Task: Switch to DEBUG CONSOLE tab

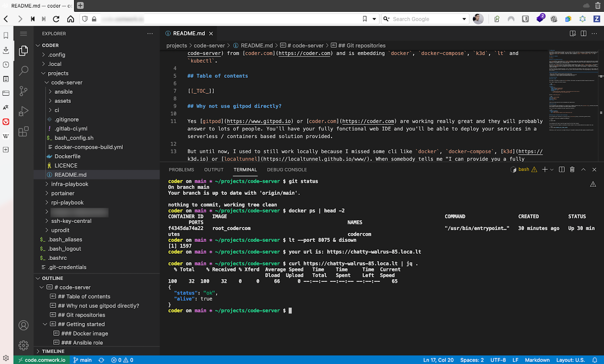Action: click(x=287, y=170)
